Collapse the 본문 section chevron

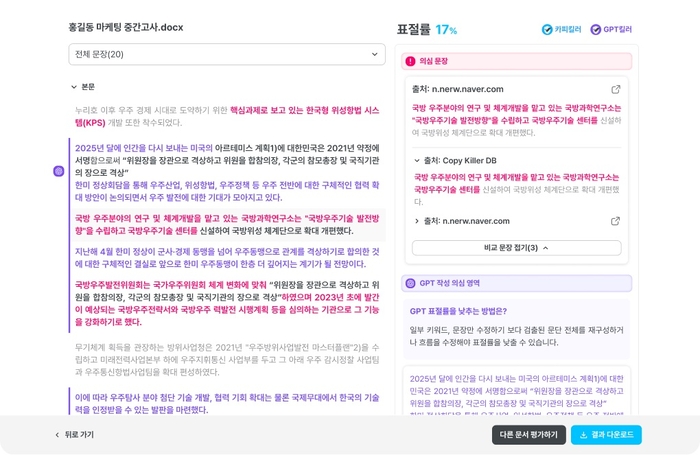pos(74,87)
